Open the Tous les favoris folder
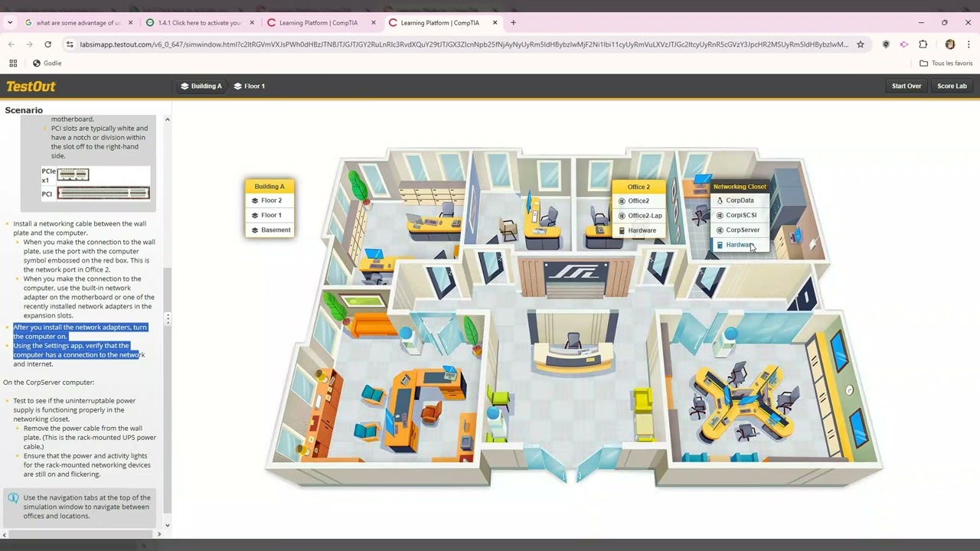 [946, 64]
